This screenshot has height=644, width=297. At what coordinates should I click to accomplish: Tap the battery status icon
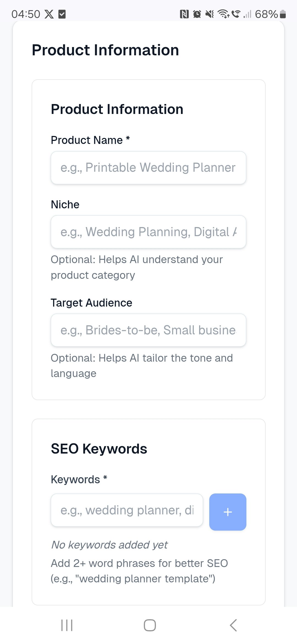pyautogui.click(x=283, y=14)
